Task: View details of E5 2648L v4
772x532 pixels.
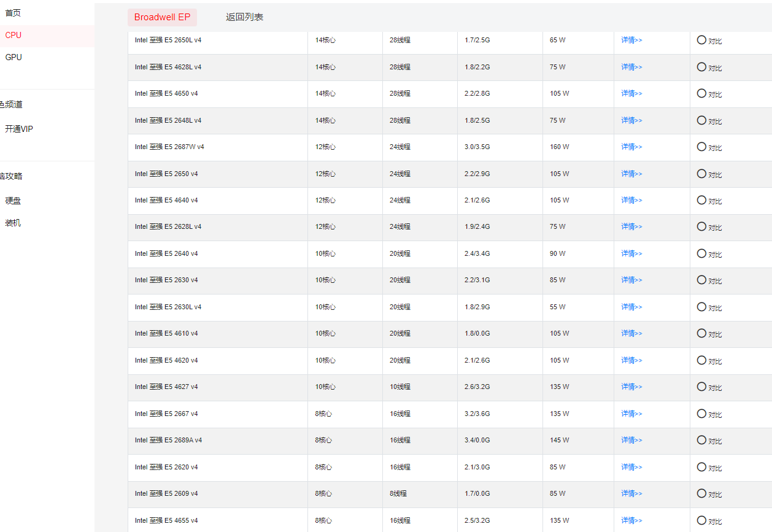Action: [x=631, y=120]
